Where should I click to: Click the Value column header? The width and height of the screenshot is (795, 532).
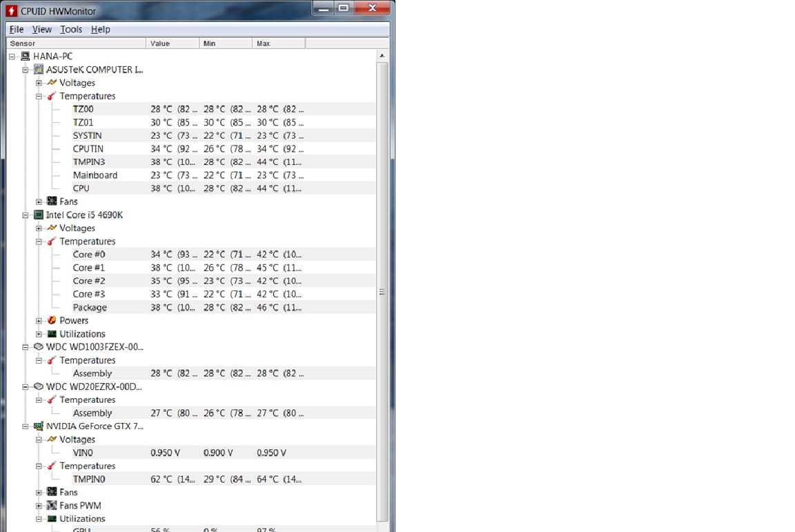click(173, 43)
